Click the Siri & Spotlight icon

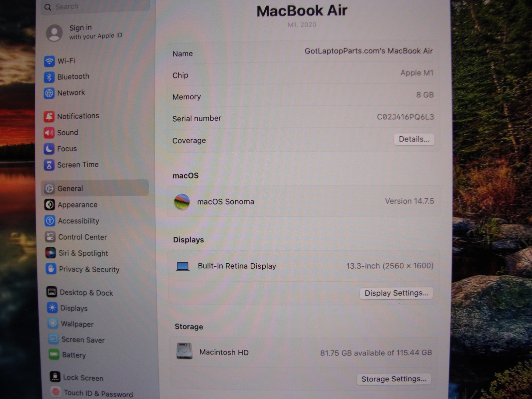click(x=51, y=253)
